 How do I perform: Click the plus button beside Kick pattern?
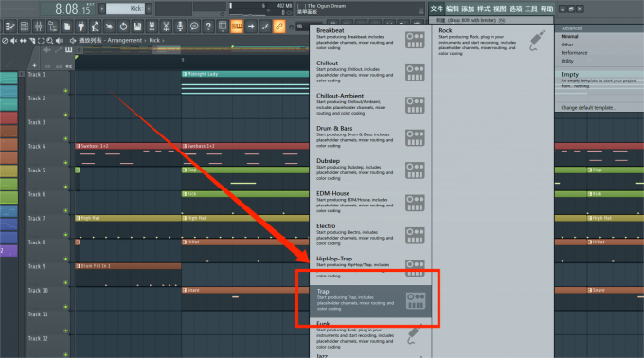click(149, 9)
